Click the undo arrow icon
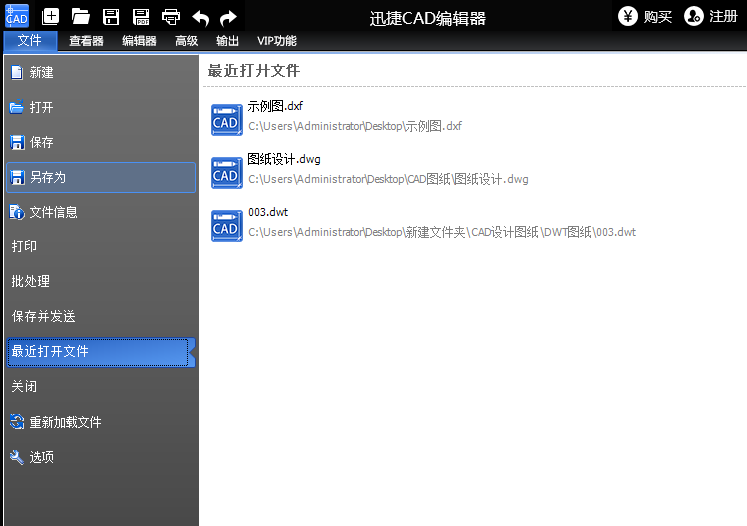 (200, 17)
